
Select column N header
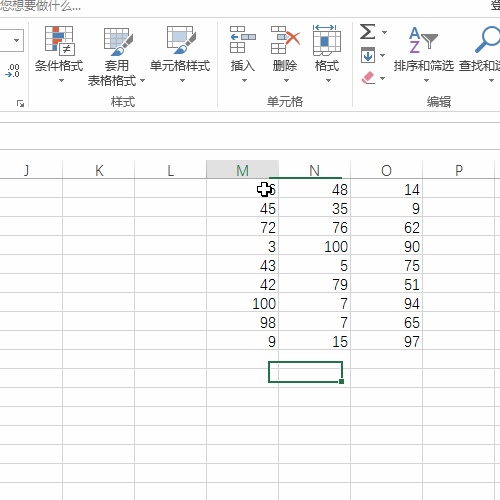[x=314, y=170]
